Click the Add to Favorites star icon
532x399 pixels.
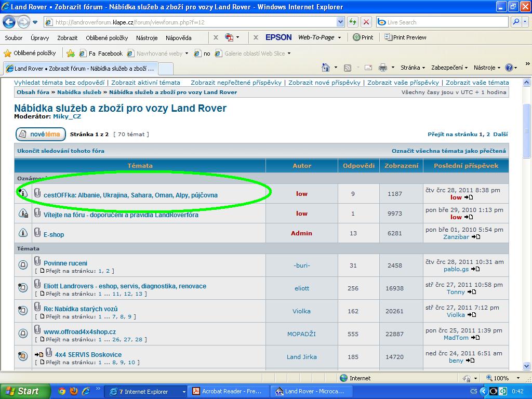point(71,53)
